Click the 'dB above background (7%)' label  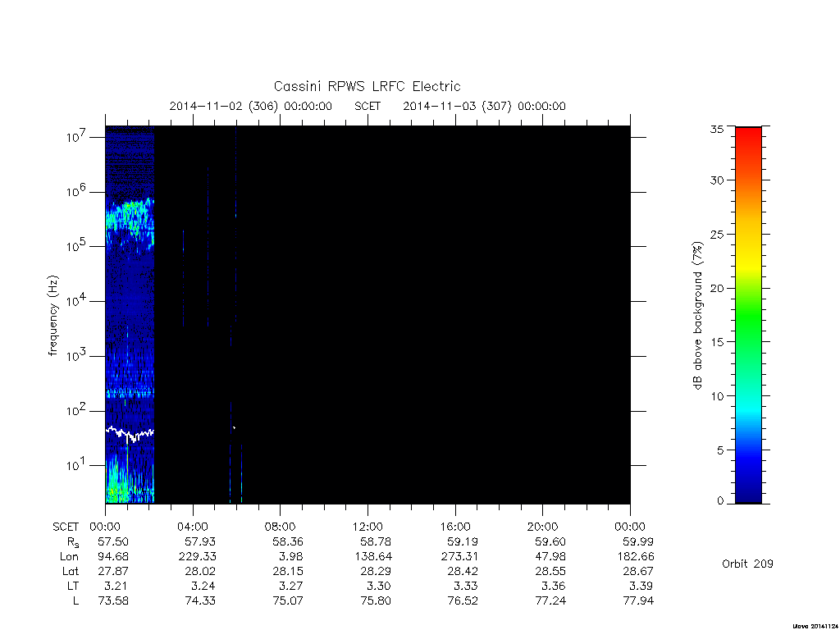tap(697, 316)
